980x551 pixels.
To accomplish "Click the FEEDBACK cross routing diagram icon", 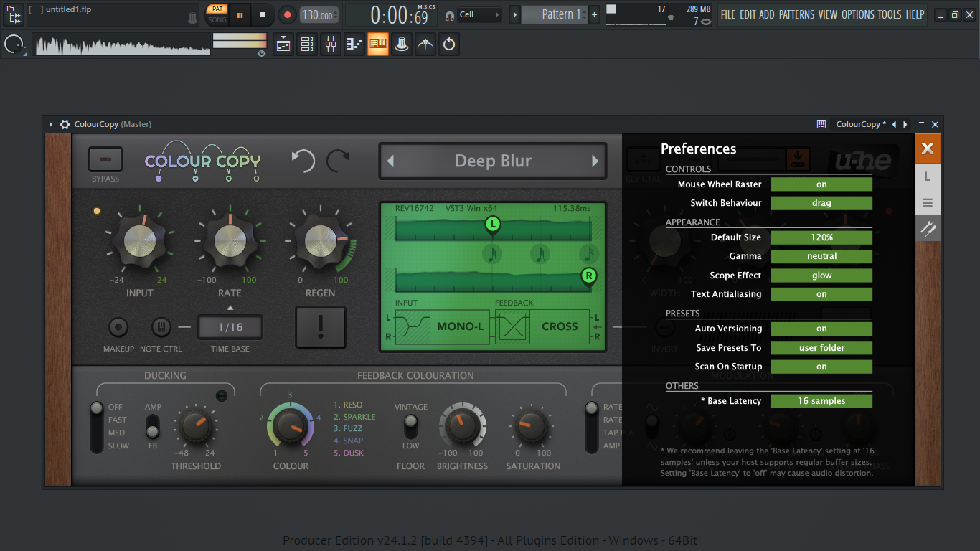I will click(x=512, y=326).
